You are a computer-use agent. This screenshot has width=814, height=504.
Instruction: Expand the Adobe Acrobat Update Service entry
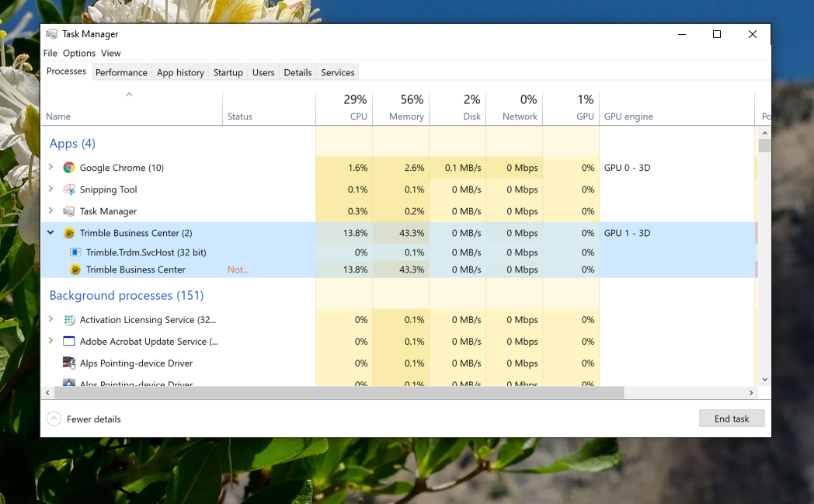(50, 341)
